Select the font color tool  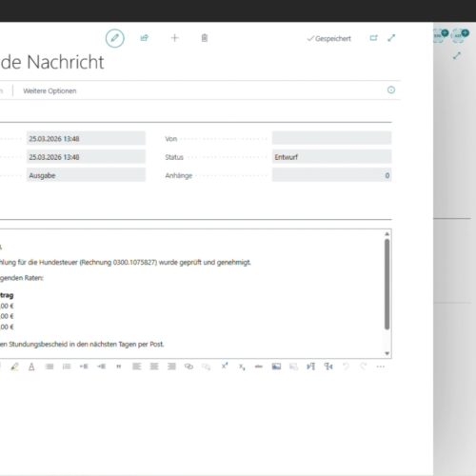[31, 367]
